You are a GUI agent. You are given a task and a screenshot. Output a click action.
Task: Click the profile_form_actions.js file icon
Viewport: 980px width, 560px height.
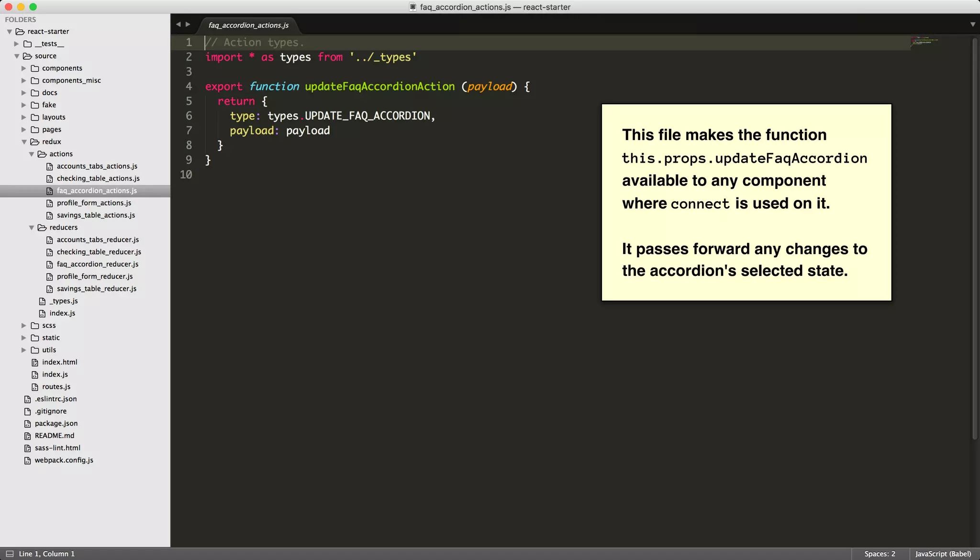tap(49, 203)
